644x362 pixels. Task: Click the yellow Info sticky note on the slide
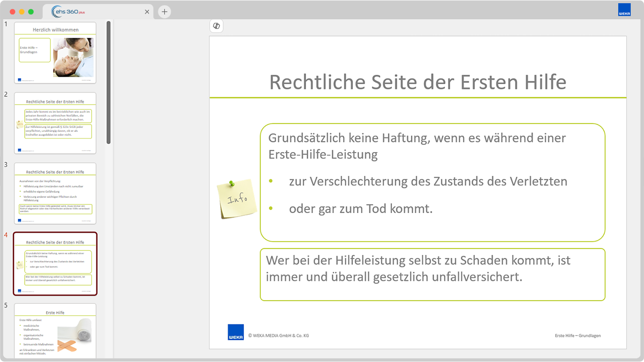tap(237, 199)
